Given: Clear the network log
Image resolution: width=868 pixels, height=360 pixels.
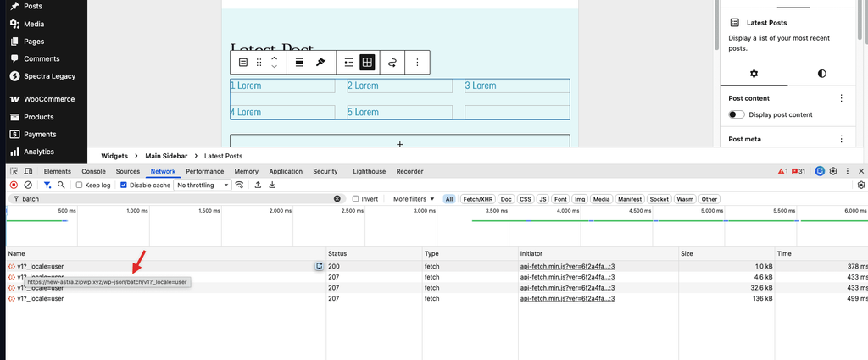Looking at the screenshot, I should [x=28, y=185].
